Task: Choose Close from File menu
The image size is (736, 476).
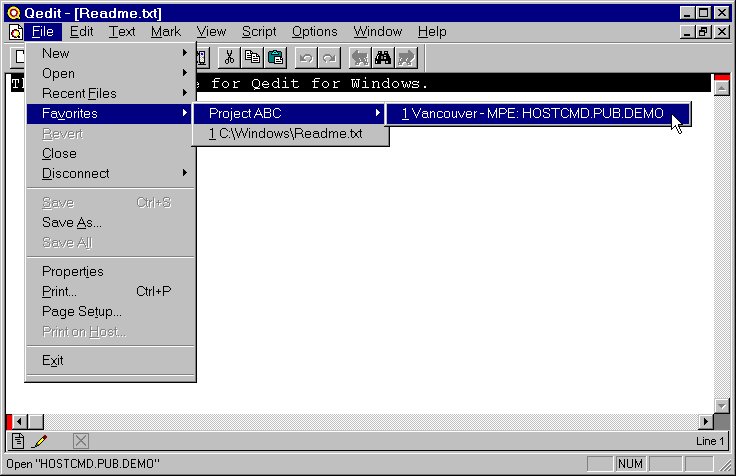Action: click(111, 154)
